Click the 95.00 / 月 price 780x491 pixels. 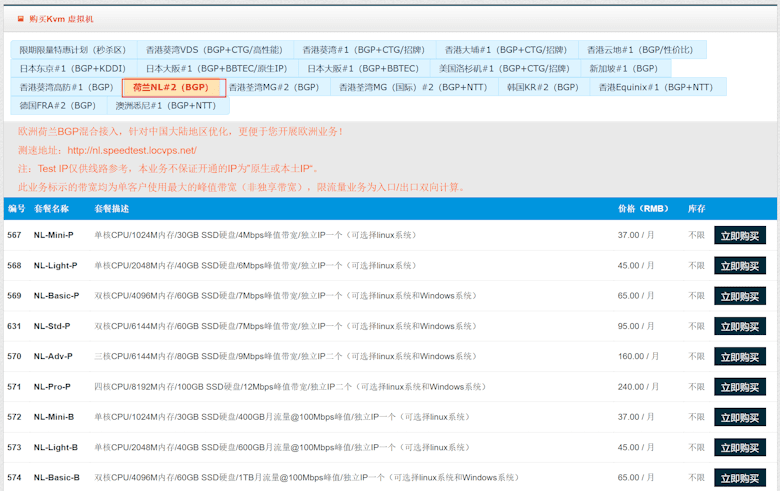pos(636,326)
